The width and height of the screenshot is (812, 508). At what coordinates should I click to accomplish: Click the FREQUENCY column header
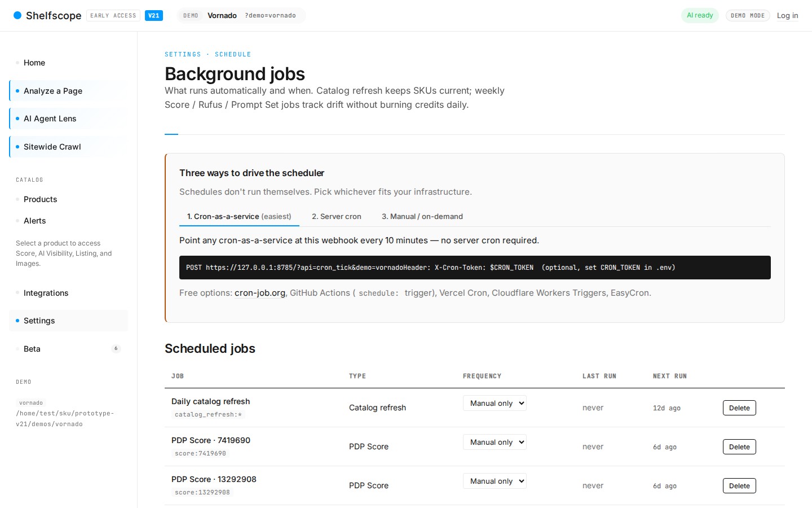pos(482,376)
